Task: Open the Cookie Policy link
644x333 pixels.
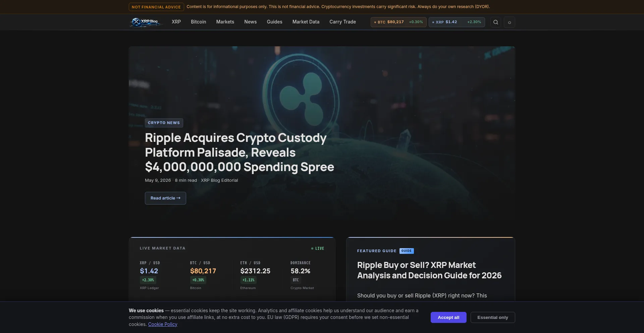Action: 163,324
